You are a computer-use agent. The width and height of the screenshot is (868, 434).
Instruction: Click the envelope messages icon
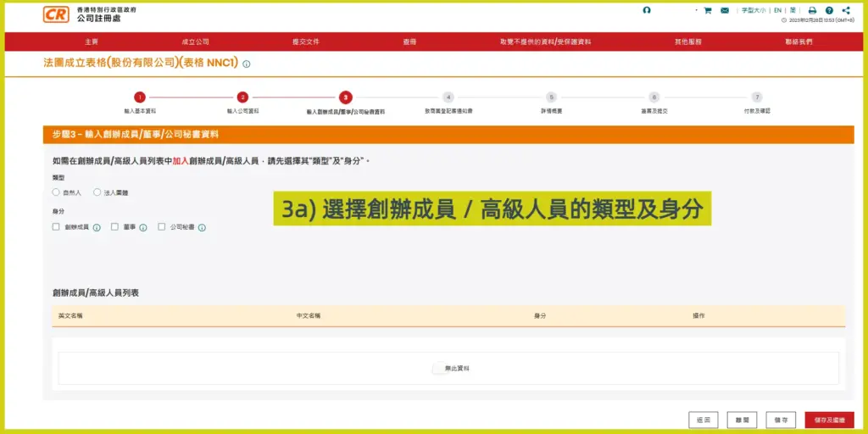tap(725, 10)
